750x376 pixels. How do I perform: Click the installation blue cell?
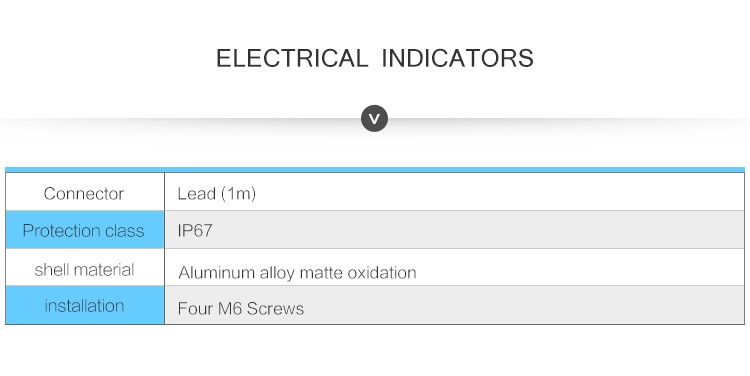coord(85,305)
